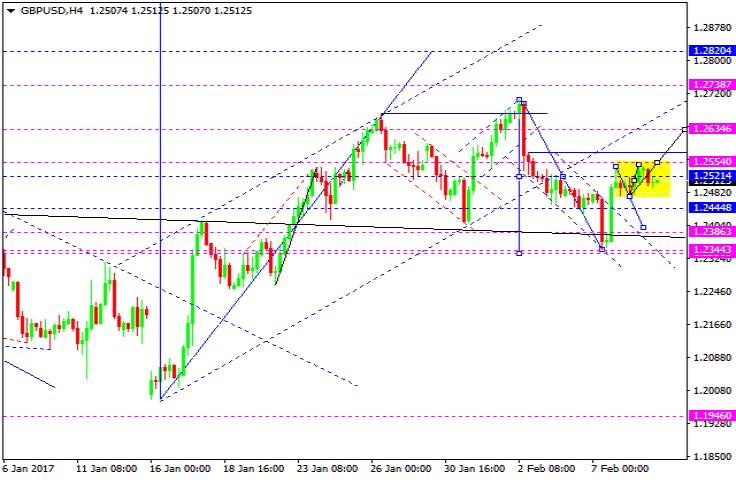The image size is (736, 480).
Task: Click the 30 Jan 16:00 time label
Action: pyautogui.click(x=475, y=468)
